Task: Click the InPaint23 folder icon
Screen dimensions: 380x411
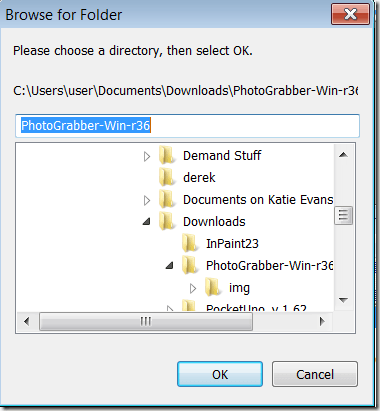Action: click(x=190, y=243)
